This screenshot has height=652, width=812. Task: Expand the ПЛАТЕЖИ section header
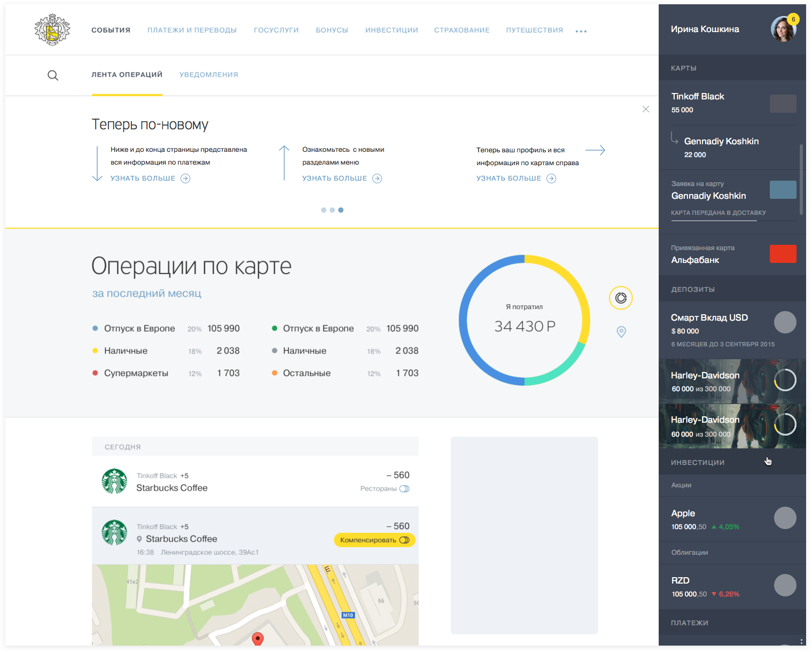[x=732, y=623]
